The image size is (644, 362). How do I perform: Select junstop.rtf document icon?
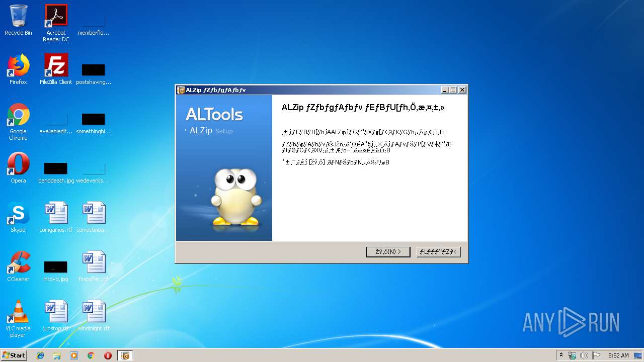point(56,316)
